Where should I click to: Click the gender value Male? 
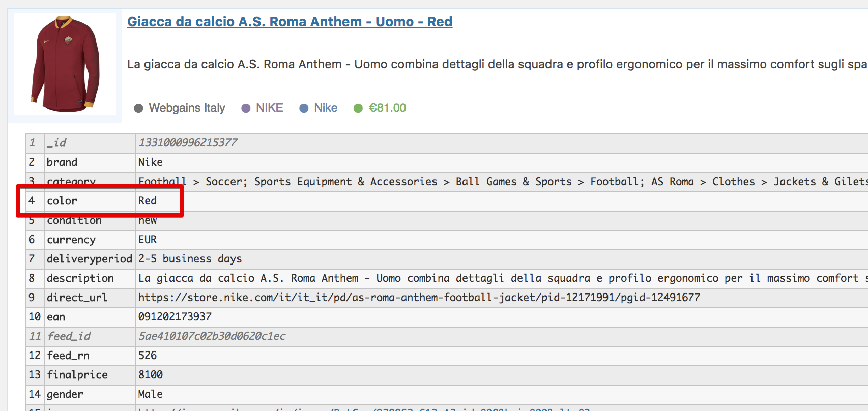point(151,394)
